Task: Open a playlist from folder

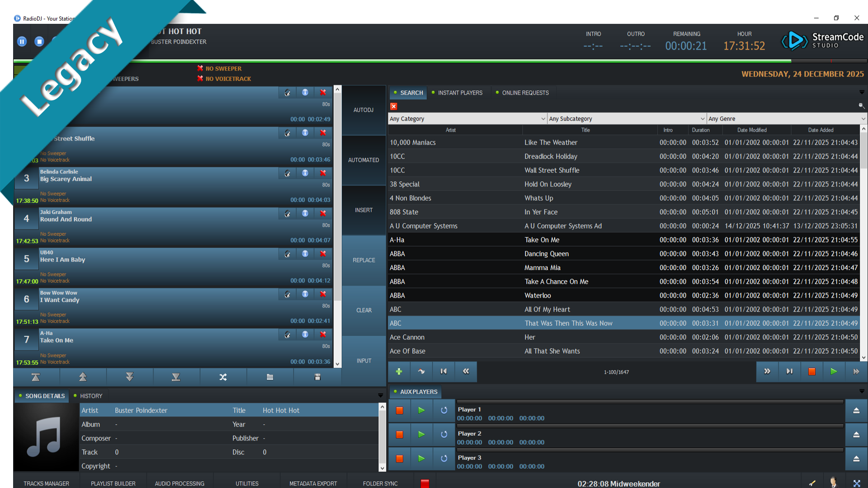Action: (x=270, y=376)
